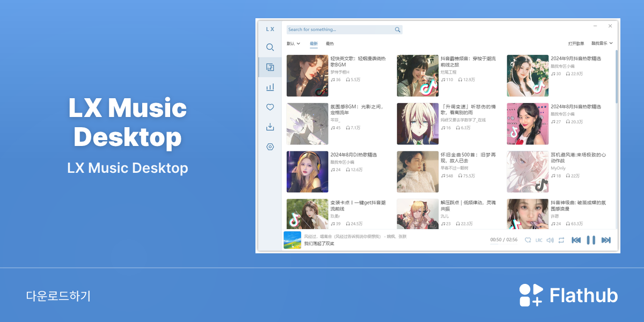Screen dimensions: 644x322
Task: Click the title 2024年8月DJ热歌精选
Action: point(354,155)
